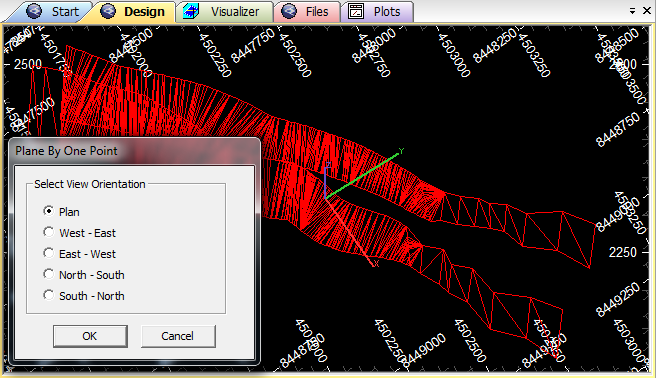Choose the East - West orientation
656x378 pixels.
(79, 253)
